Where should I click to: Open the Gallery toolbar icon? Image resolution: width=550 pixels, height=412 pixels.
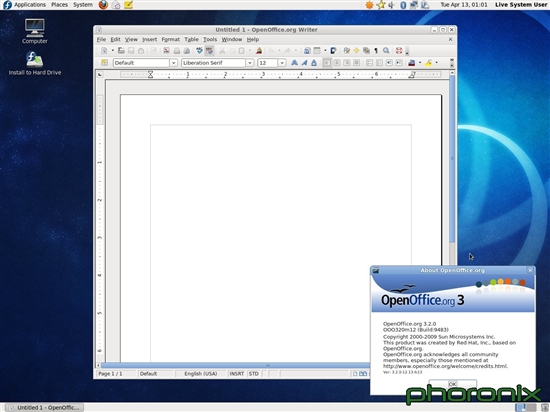coord(366,51)
